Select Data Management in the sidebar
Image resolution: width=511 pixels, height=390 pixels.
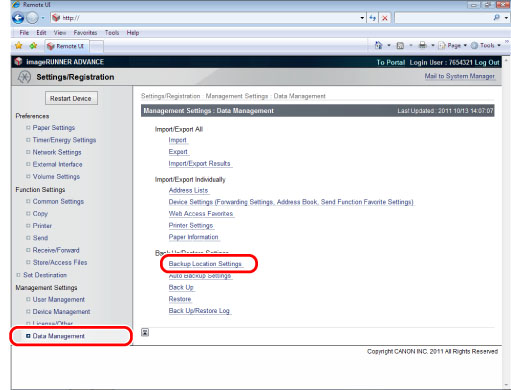(59, 336)
